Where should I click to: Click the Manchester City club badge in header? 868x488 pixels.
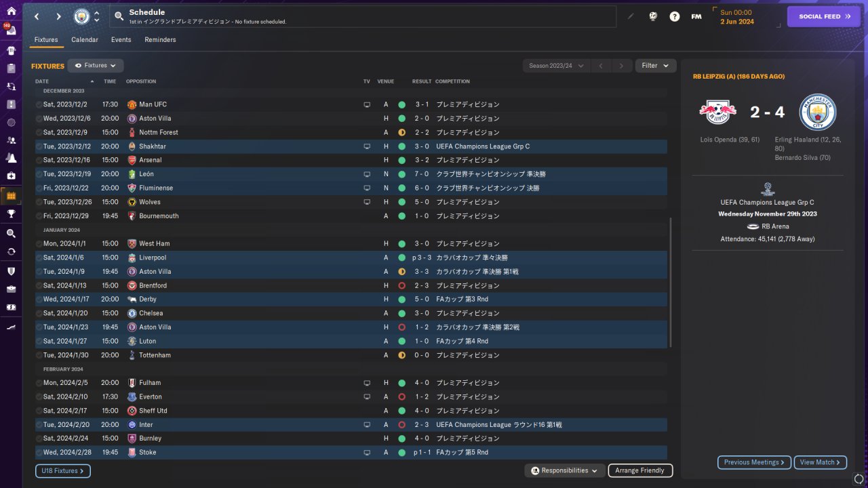[81, 16]
